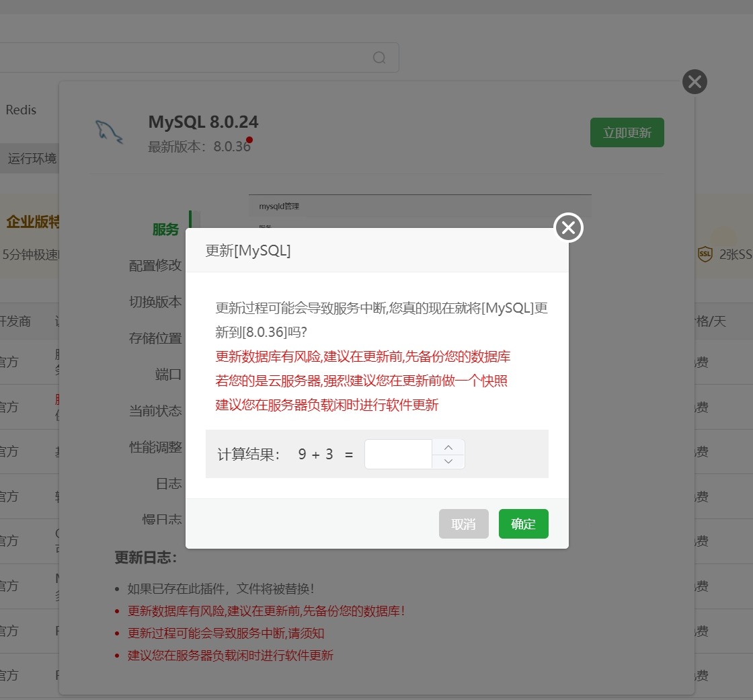This screenshot has width=753, height=700.
Task: Click the search input box in background
Action: [x=199, y=58]
